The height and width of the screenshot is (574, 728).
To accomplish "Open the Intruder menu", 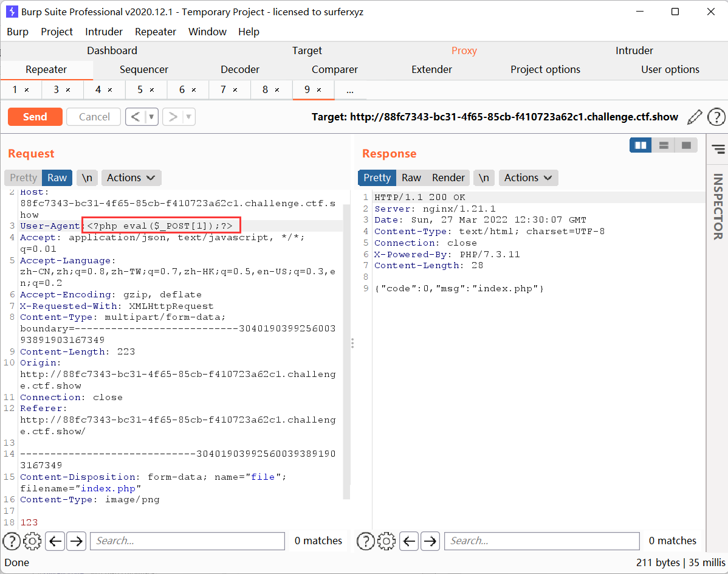I will (x=104, y=32).
